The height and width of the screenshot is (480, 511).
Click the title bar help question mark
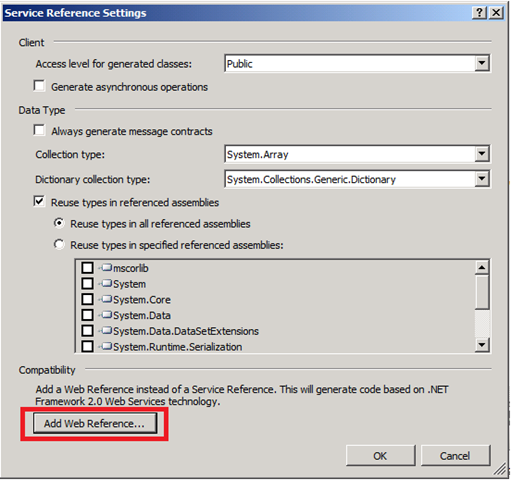pos(479,13)
